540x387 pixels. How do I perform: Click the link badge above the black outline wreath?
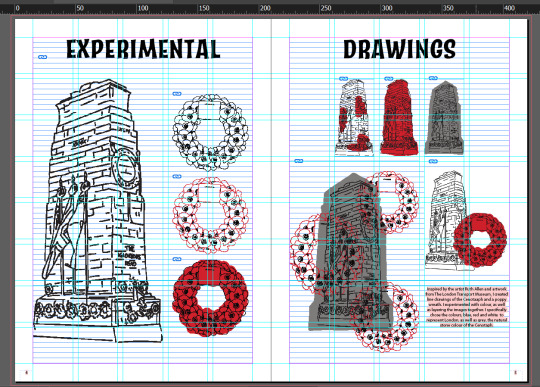coord(177,94)
